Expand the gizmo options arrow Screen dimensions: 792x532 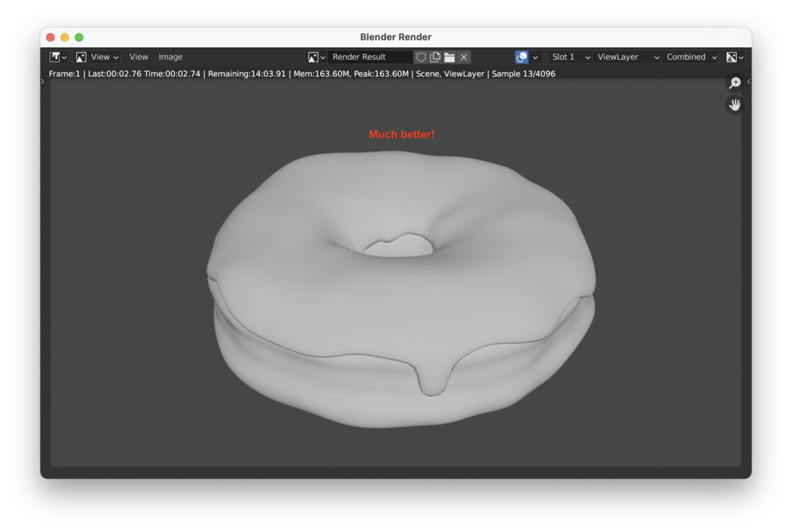click(535, 57)
